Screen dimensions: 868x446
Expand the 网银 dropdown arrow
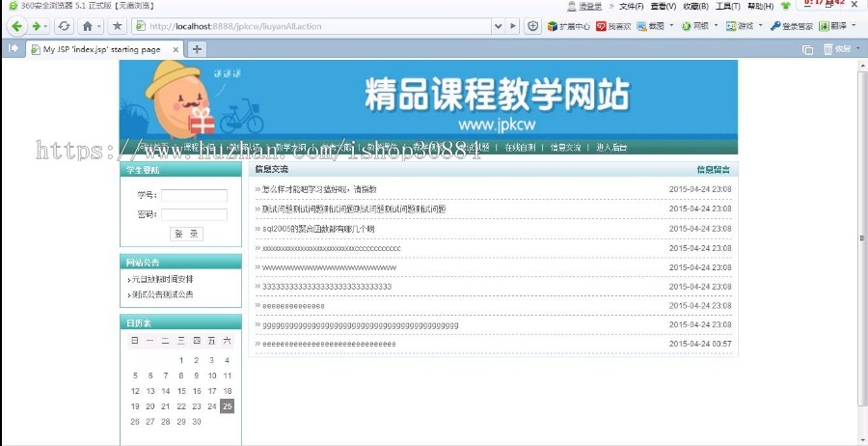coord(716,25)
